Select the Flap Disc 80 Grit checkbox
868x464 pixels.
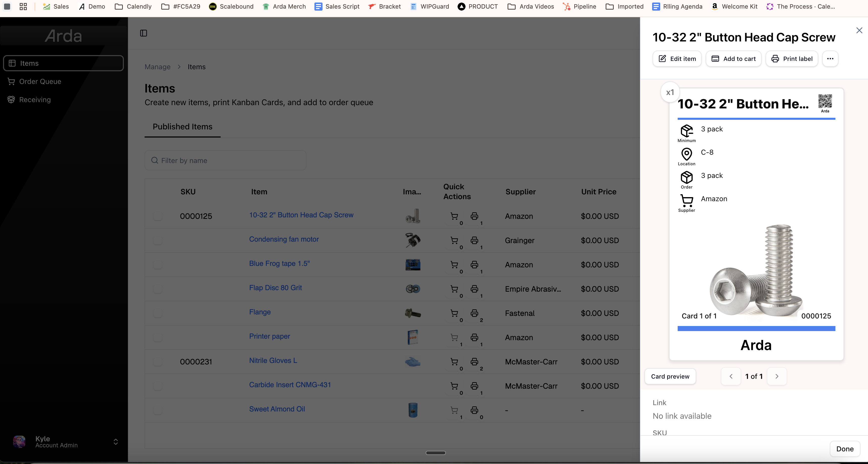[157, 289]
